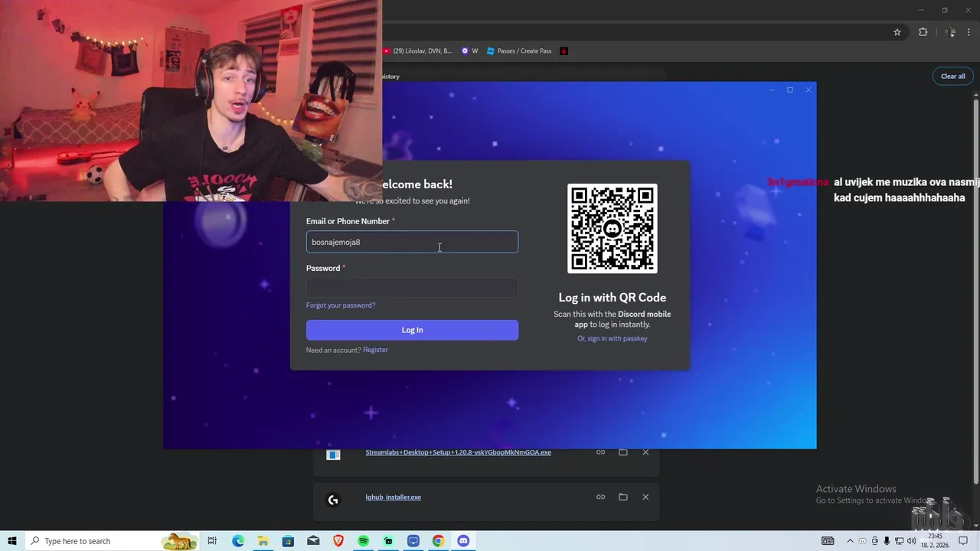Remove lghub_installer.exe from the downloads list
This screenshot has width=980, height=551.
tap(645, 497)
